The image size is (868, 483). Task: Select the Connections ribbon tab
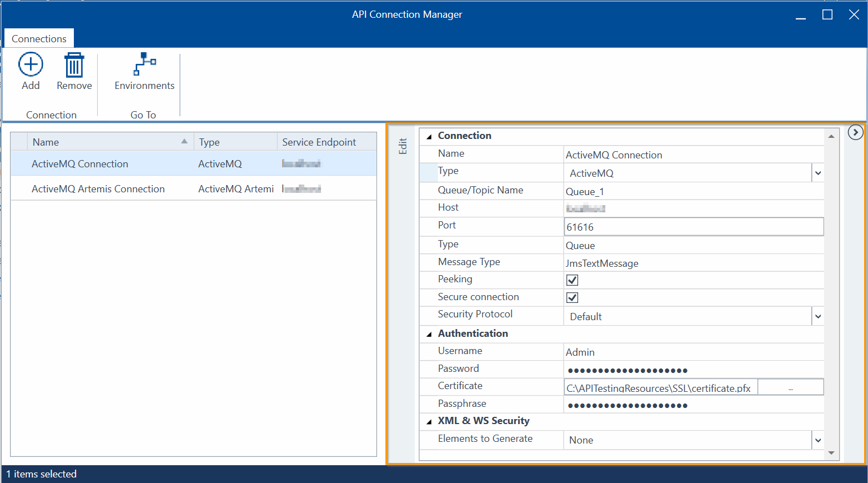point(39,38)
